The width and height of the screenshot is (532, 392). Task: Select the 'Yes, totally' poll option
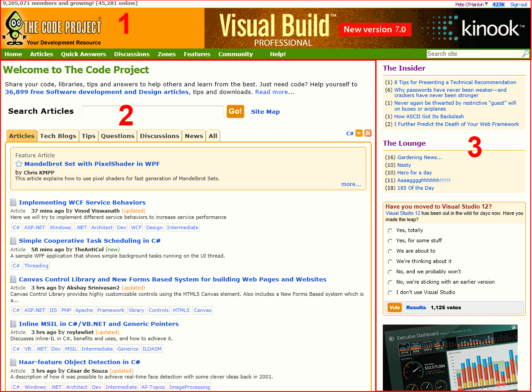[x=390, y=231]
